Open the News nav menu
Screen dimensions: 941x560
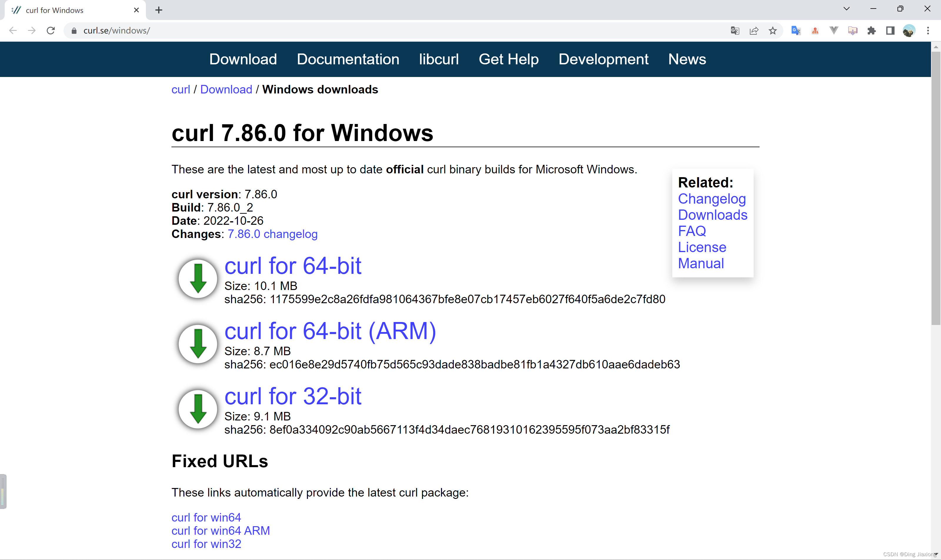[x=687, y=59]
